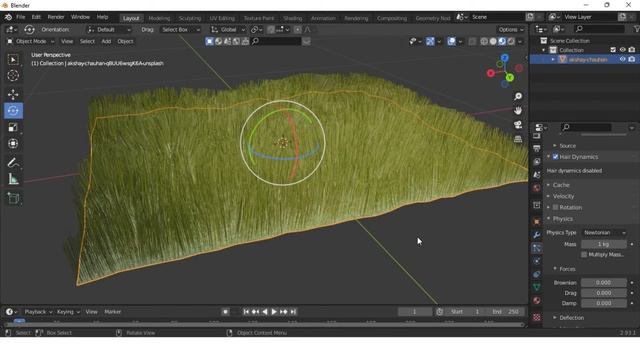This screenshot has width=640, height=360.
Task: Open the Options dropdown in viewport
Action: click(x=511, y=29)
